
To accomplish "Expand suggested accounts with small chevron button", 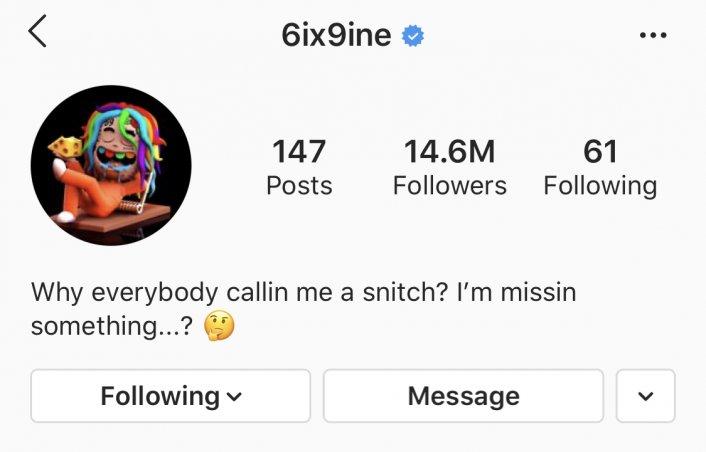I will coord(646,396).
